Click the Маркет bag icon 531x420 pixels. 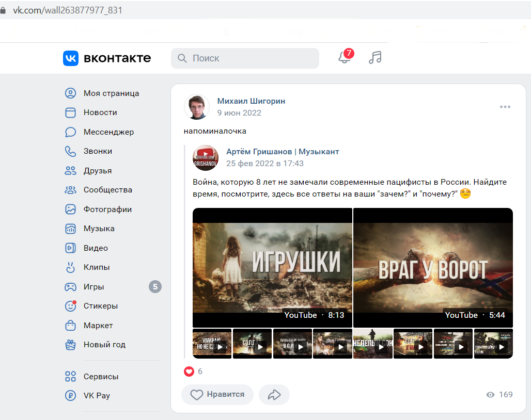coord(70,325)
